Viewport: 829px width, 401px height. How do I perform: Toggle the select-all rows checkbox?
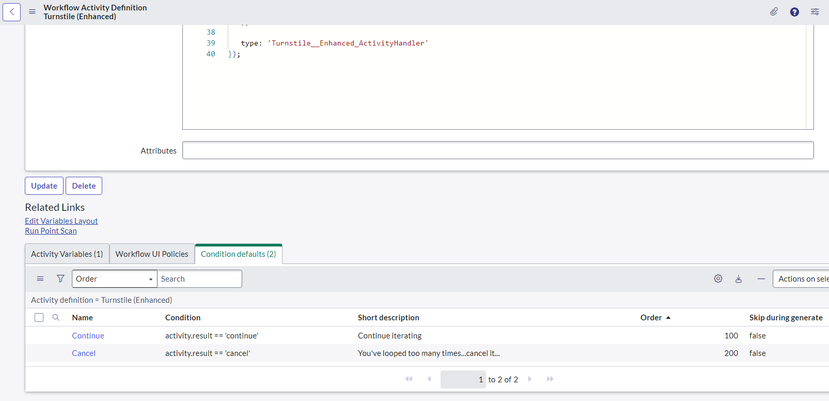(x=39, y=317)
